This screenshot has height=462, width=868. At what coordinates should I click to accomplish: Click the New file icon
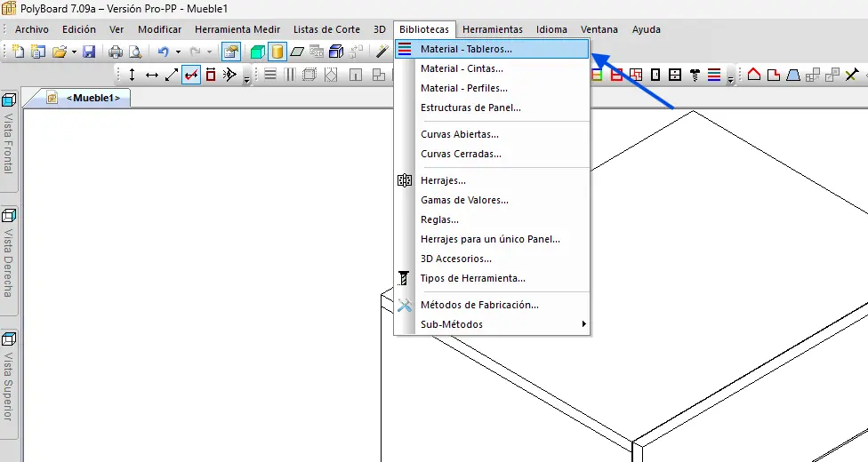[x=19, y=52]
